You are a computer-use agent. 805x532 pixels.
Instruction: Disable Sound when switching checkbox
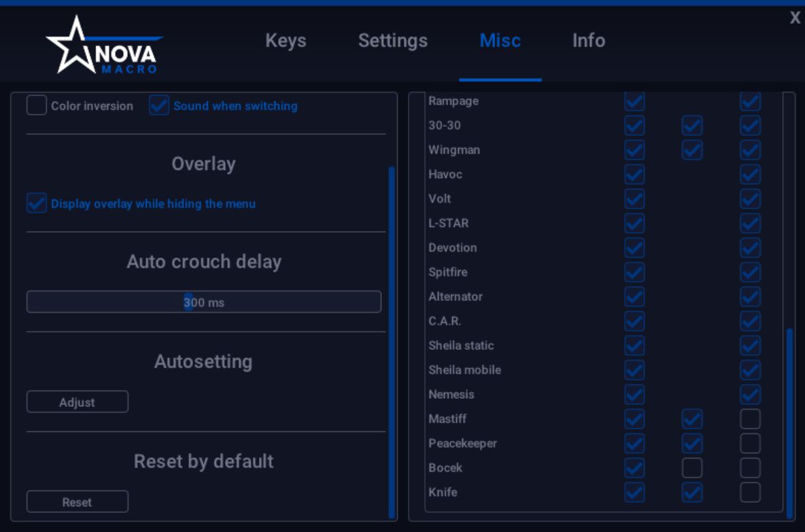(159, 105)
